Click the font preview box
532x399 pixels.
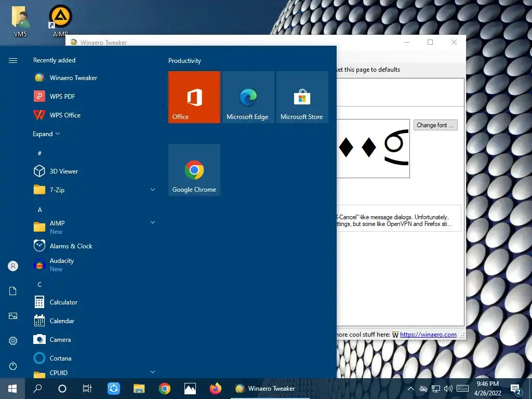pyautogui.click(x=373, y=148)
